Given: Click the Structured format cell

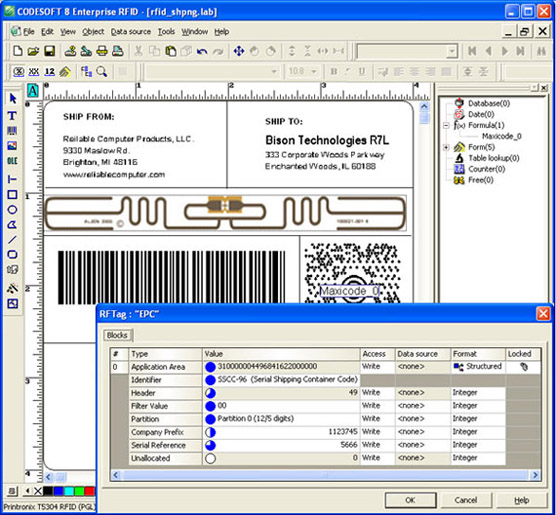Looking at the screenshot, I should click(x=478, y=366).
